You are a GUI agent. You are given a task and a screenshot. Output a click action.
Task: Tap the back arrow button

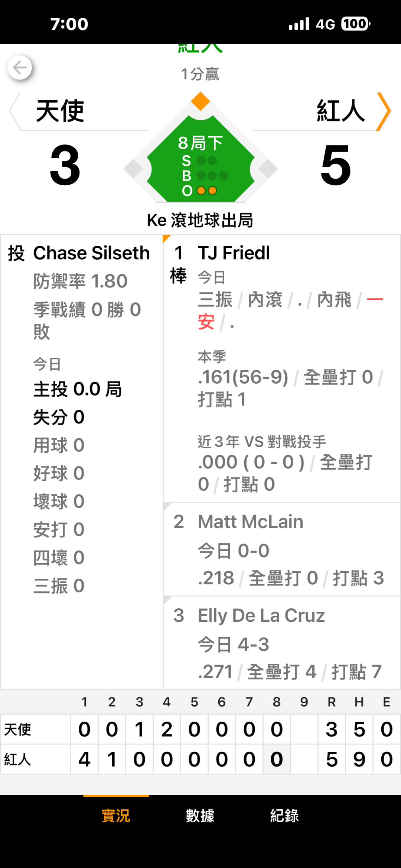20,68
